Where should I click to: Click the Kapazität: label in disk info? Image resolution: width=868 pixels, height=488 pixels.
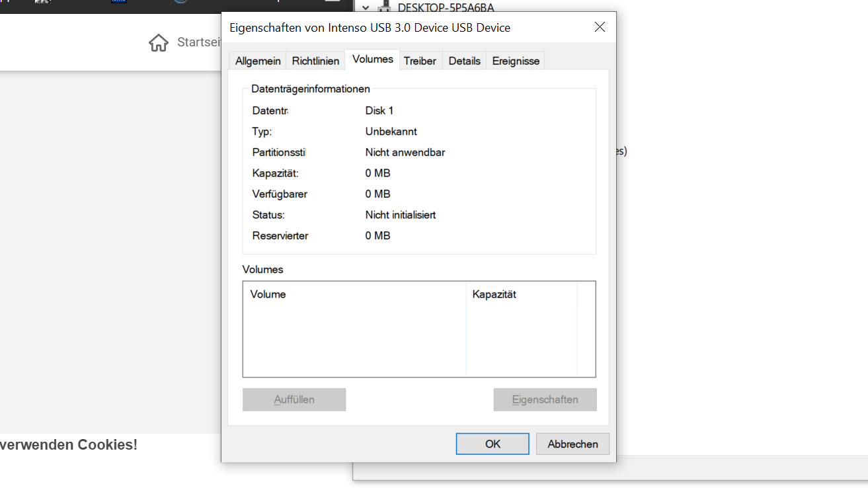click(x=276, y=173)
